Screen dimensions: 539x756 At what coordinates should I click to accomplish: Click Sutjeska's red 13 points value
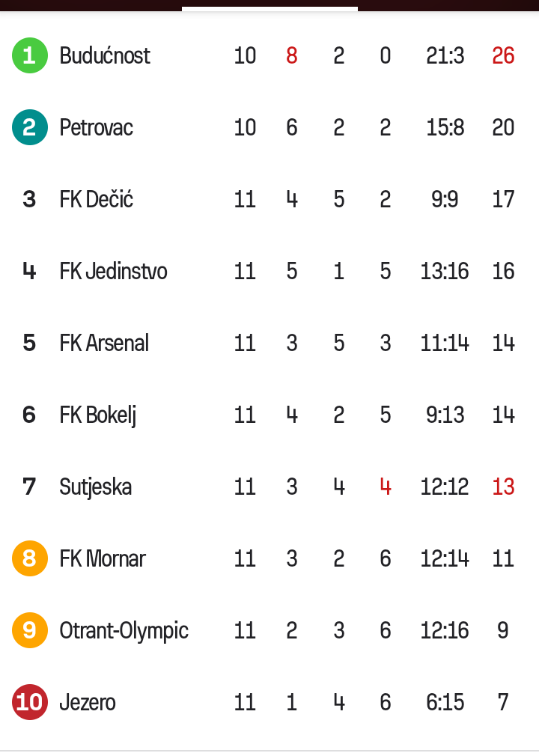pyautogui.click(x=503, y=487)
